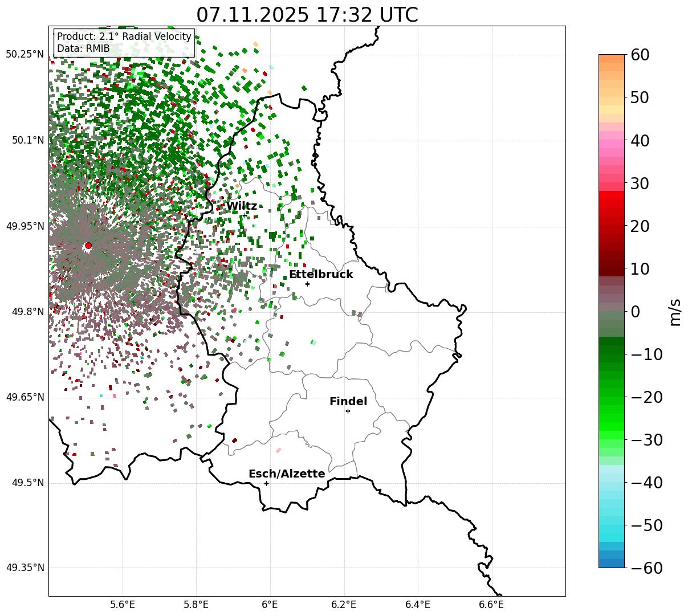Click the bright red colorbar band near 25
This screenshot has height=616, width=688.
click(x=612, y=204)
